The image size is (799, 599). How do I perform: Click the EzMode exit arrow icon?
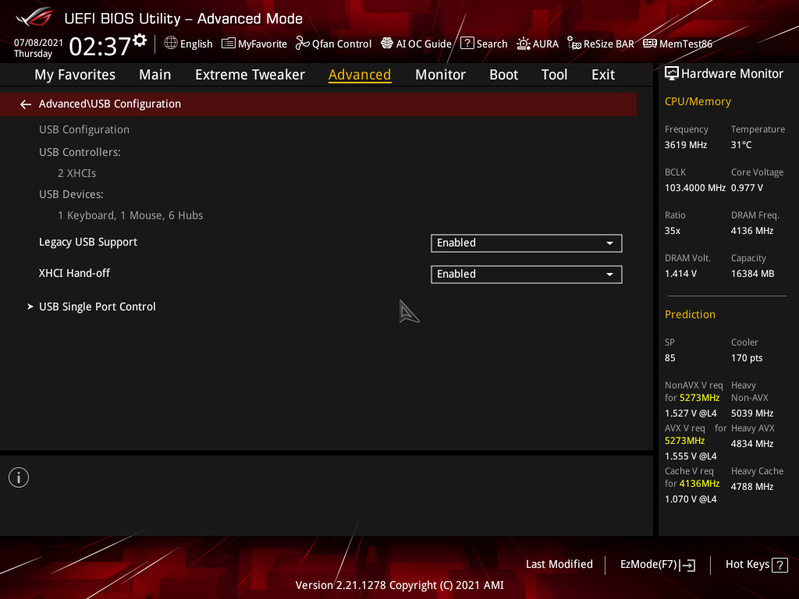687,565
